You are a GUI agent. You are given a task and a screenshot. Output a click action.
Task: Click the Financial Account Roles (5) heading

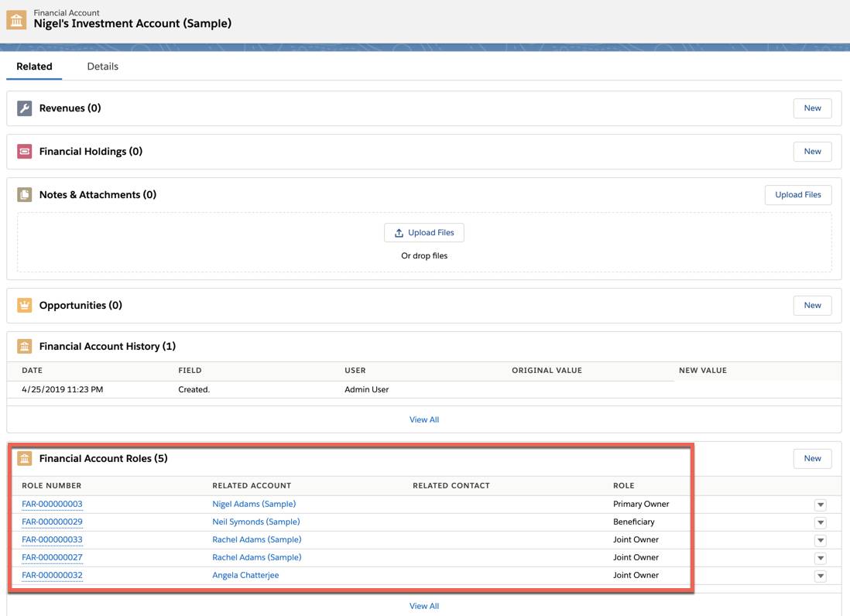pyautogui.click(x=104, y=458)
